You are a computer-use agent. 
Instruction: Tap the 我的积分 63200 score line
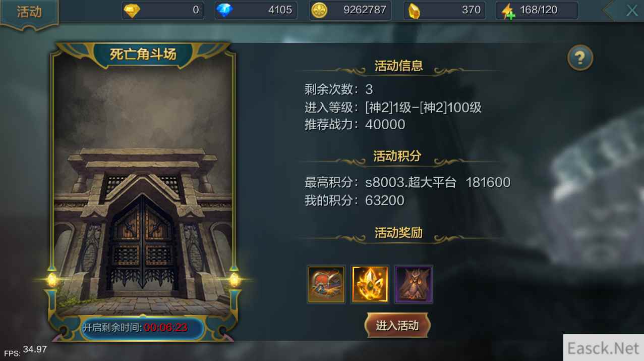click(355, 200)
